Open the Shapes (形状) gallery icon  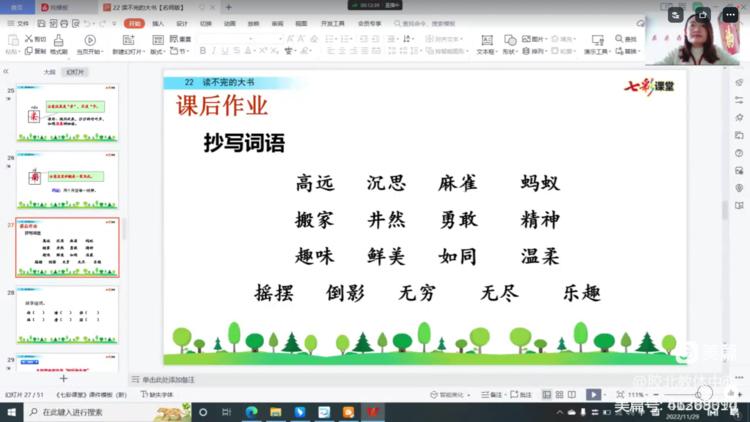[510, 40]
